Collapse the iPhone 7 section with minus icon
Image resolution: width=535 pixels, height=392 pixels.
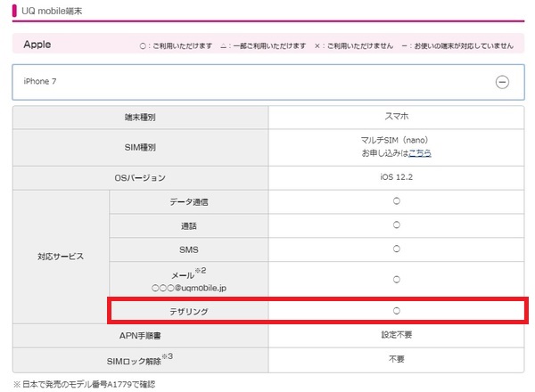pos(502,82)
